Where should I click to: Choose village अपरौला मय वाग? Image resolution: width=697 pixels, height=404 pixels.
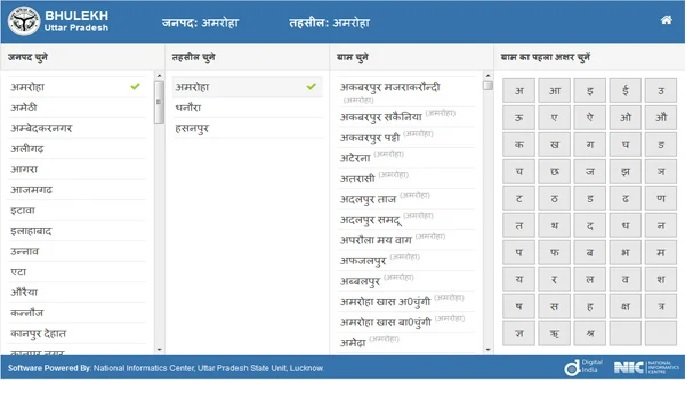click(x=405, y=239)
